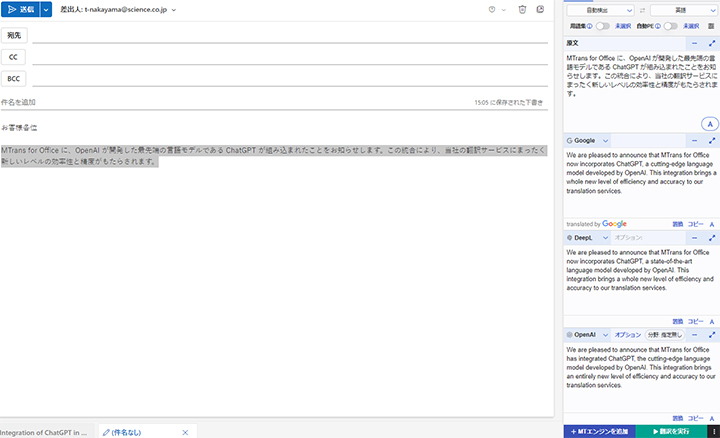This screenshot has height=438, width=720.
Task: Click the CC button
Action: coord(13,57)
